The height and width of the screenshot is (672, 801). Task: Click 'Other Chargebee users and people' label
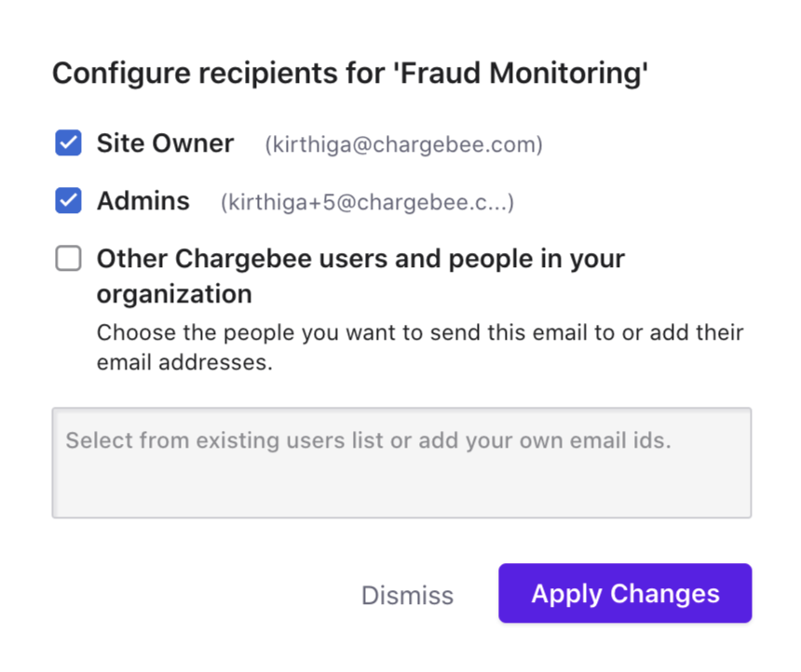point(360,259)
